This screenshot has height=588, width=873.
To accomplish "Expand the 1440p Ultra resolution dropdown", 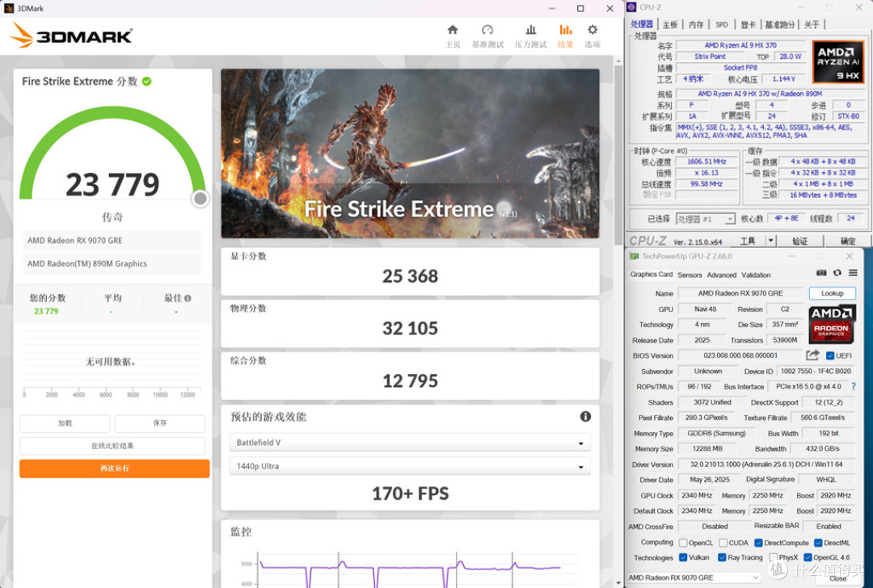I will pos(410,466).
